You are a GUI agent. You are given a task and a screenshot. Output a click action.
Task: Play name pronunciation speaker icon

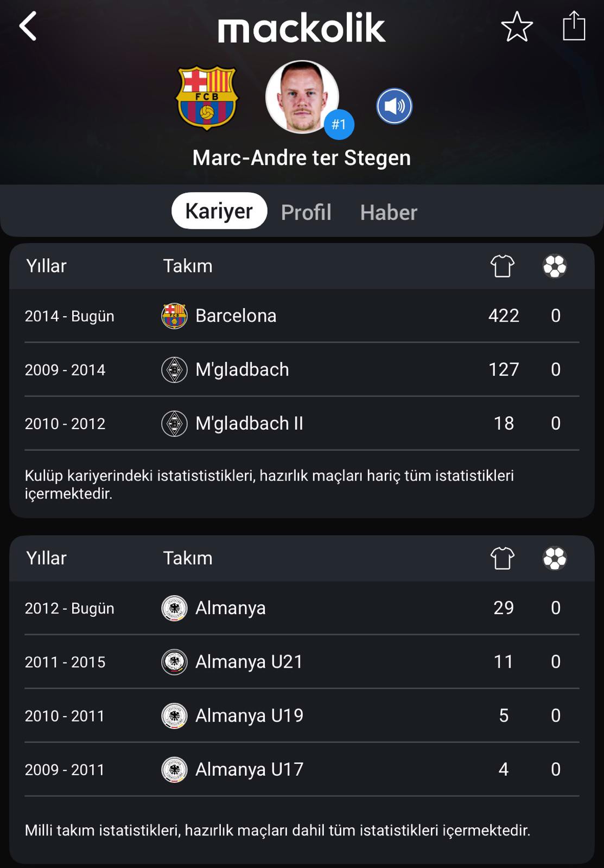point(395,106)
